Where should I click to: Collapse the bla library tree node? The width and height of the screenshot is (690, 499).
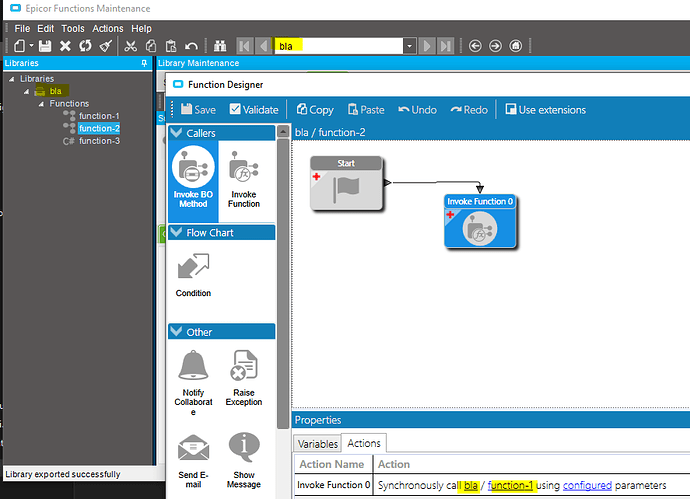click(x=27, y=91)
